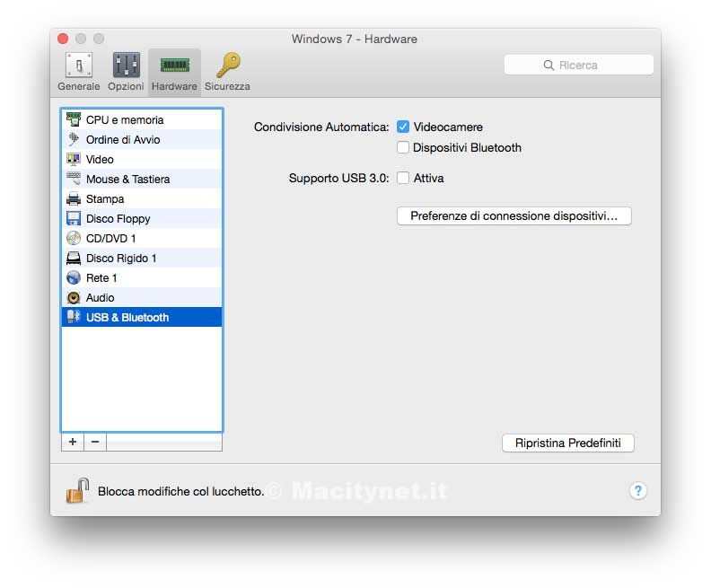This screenshot has width=711, height=588.
Task: Switch to the Hardware tab label
Action: [x=174, y=86]
